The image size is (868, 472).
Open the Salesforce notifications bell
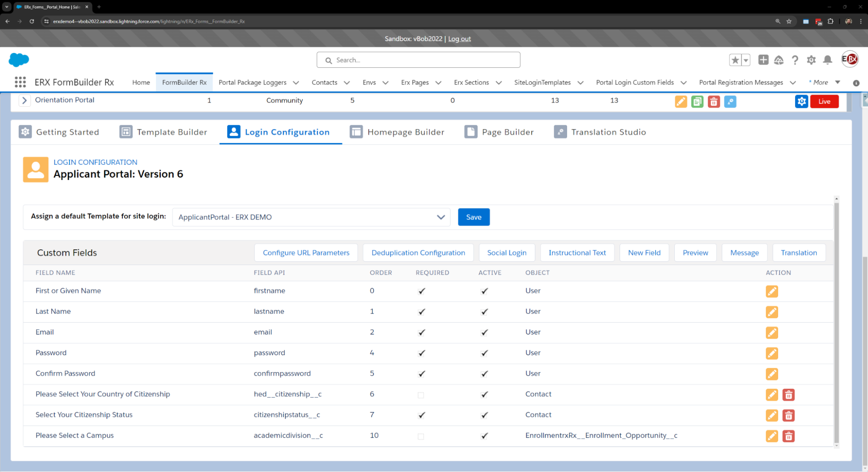pos(828,60)
